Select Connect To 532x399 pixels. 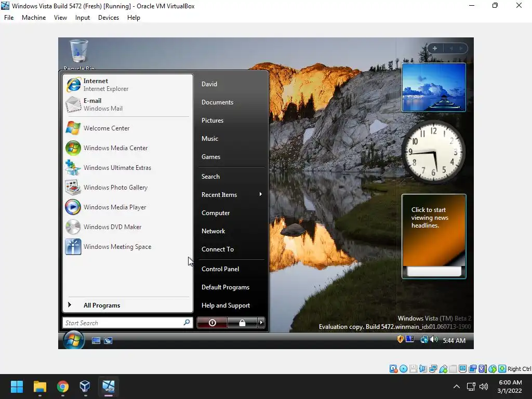tap(231, 249)
